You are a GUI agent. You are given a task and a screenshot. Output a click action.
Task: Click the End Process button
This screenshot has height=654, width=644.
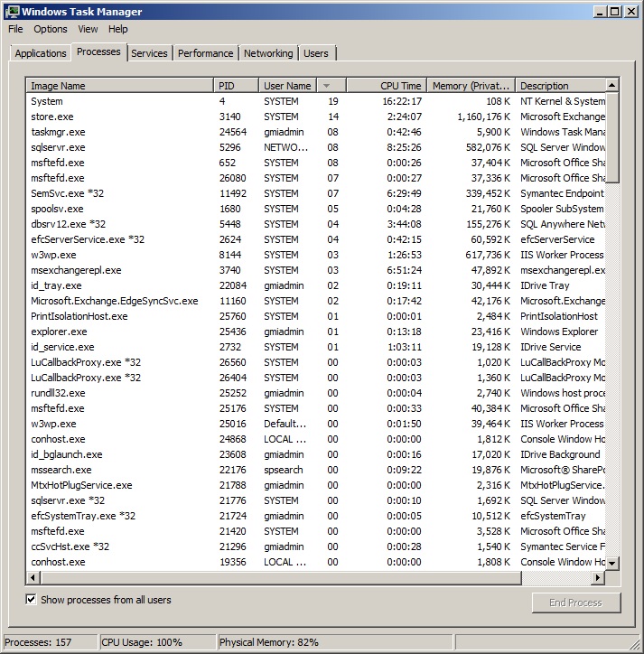click(575, 603)
